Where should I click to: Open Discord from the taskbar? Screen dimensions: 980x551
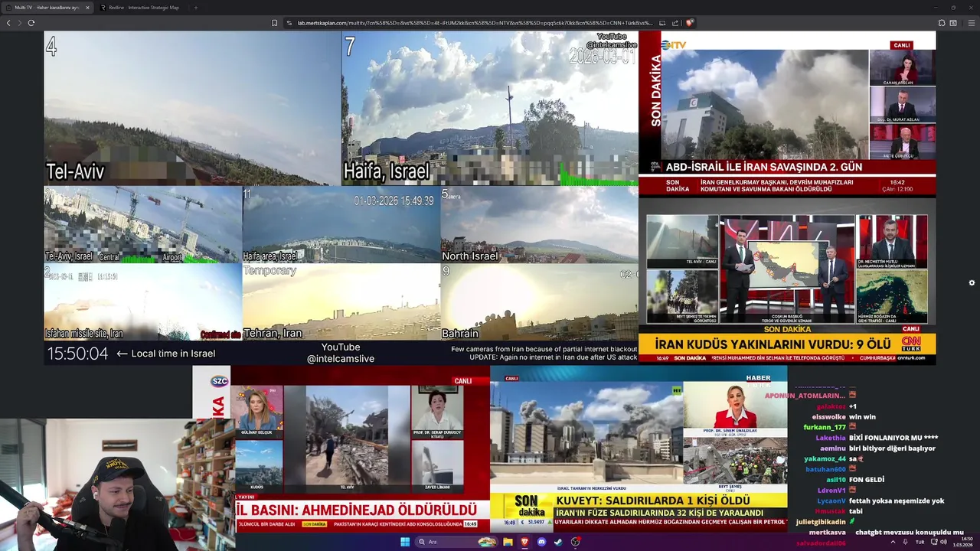click(541, 542)
